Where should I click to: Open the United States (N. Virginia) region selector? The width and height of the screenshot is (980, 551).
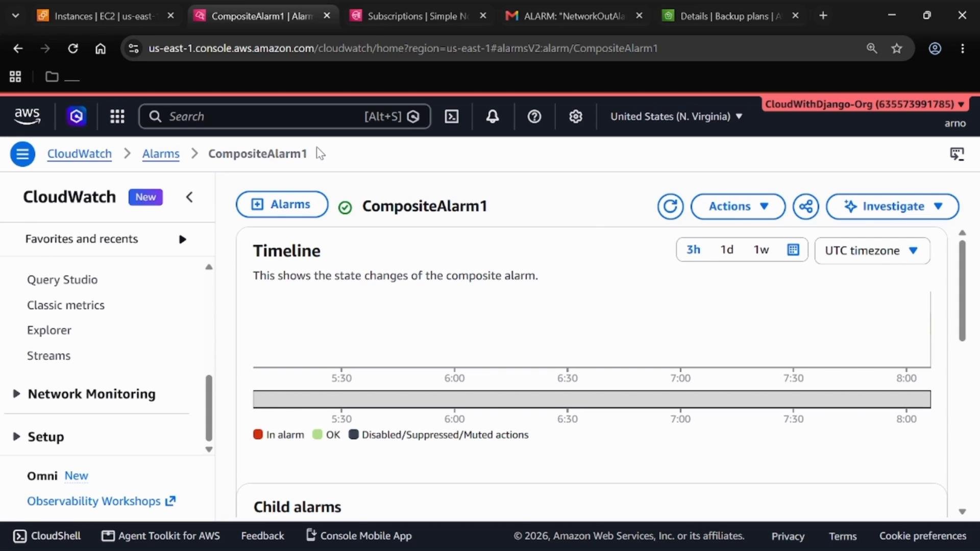click(x=676, y=116)
